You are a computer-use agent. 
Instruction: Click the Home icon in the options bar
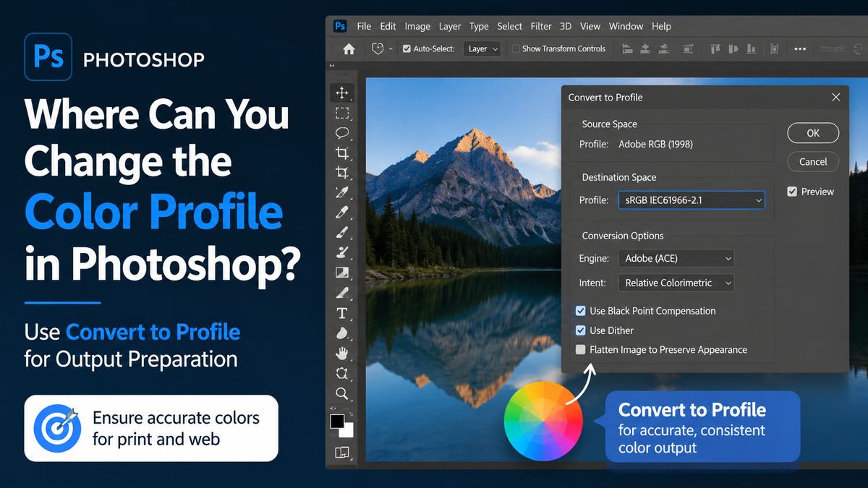tap(349, 48)
